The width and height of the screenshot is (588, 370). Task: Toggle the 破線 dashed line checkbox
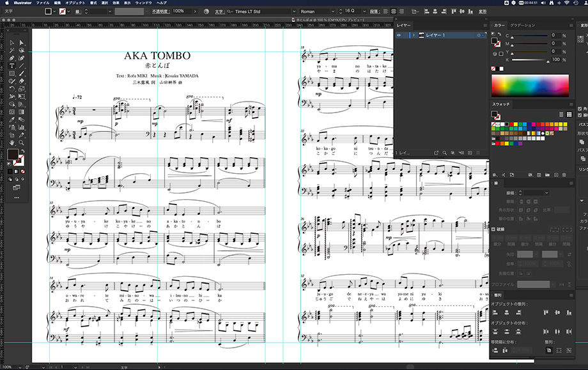[493, 229]
